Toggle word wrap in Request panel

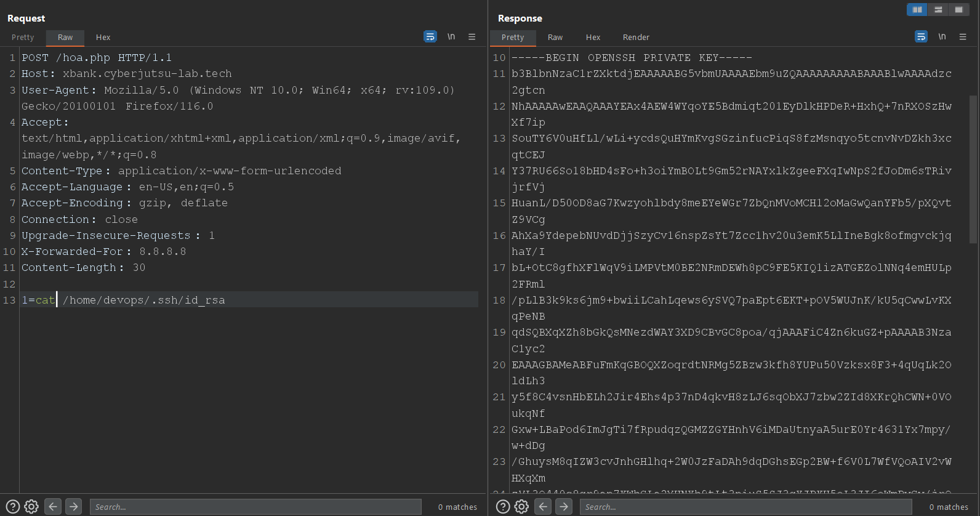[430, 37]
